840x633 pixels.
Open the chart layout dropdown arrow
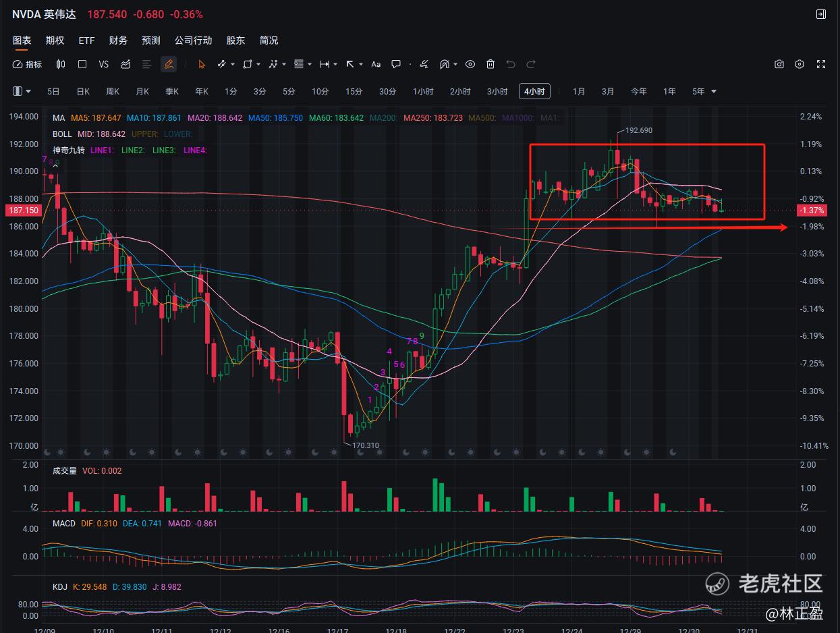(x=28, y=92)
